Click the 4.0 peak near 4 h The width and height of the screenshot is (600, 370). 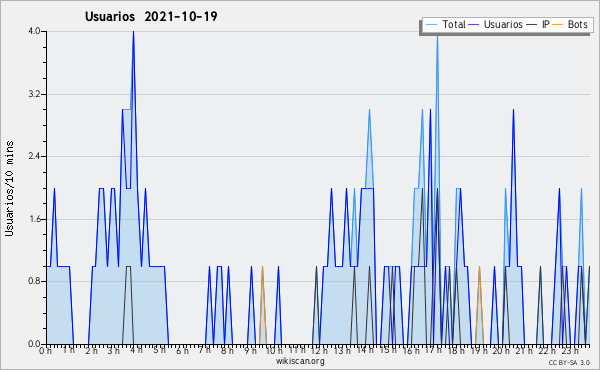pyautogui.click(x=133, y=32)
